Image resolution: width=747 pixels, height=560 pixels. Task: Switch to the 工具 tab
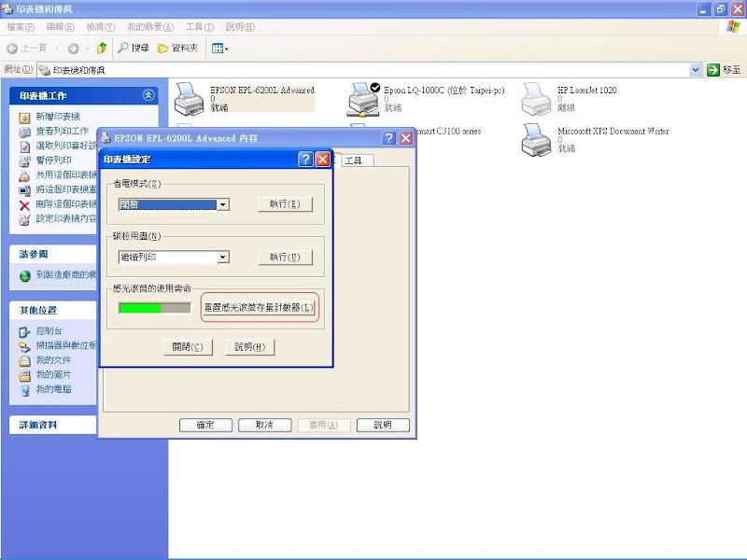(354, 161)
